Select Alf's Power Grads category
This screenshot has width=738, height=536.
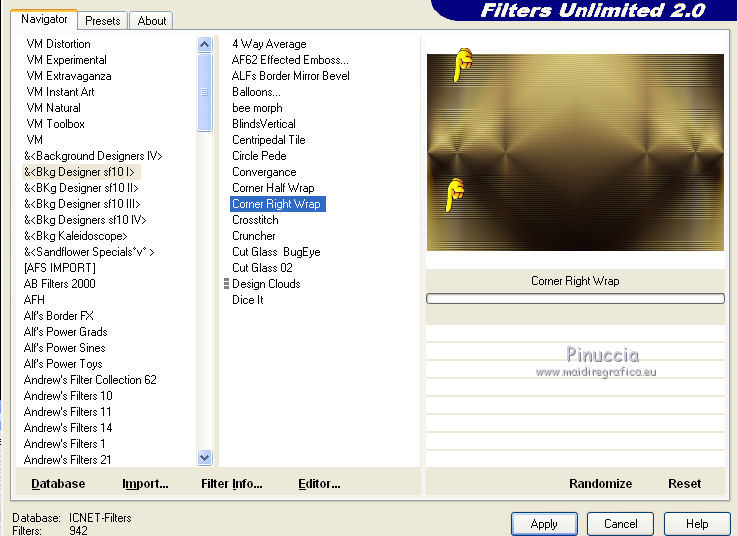click(x=65, y=332)
